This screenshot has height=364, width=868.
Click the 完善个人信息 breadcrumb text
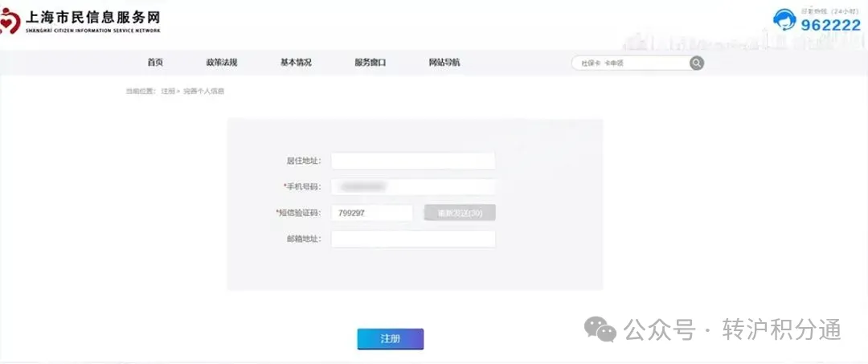point(203,92)
